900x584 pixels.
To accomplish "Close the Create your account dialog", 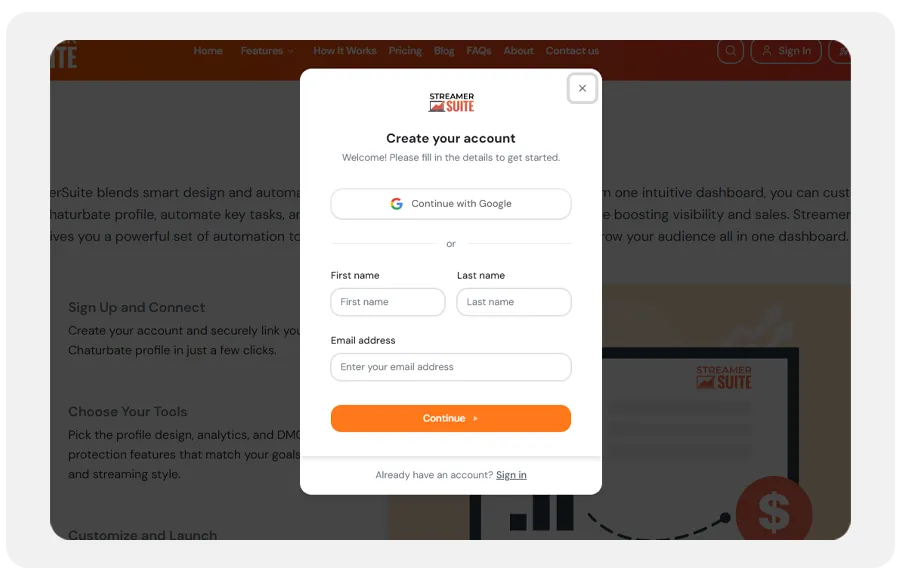I will (582, 88).
